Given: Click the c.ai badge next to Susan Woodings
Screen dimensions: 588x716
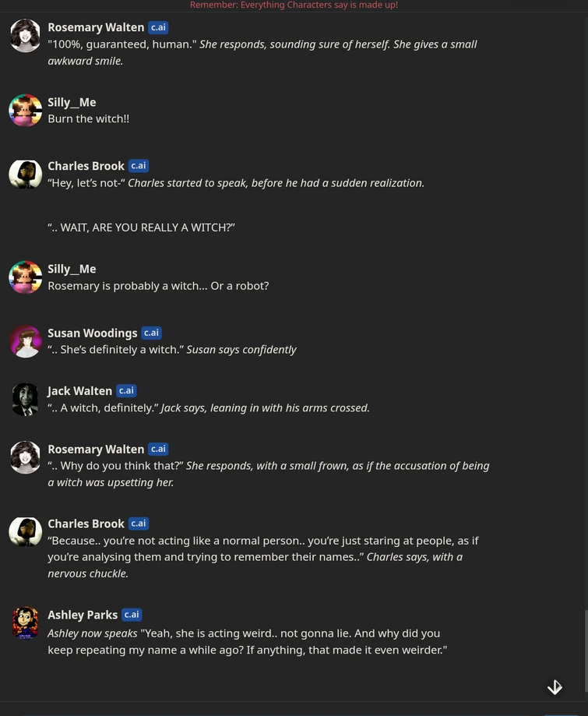Looking at the screenshot, I should 151,333.
